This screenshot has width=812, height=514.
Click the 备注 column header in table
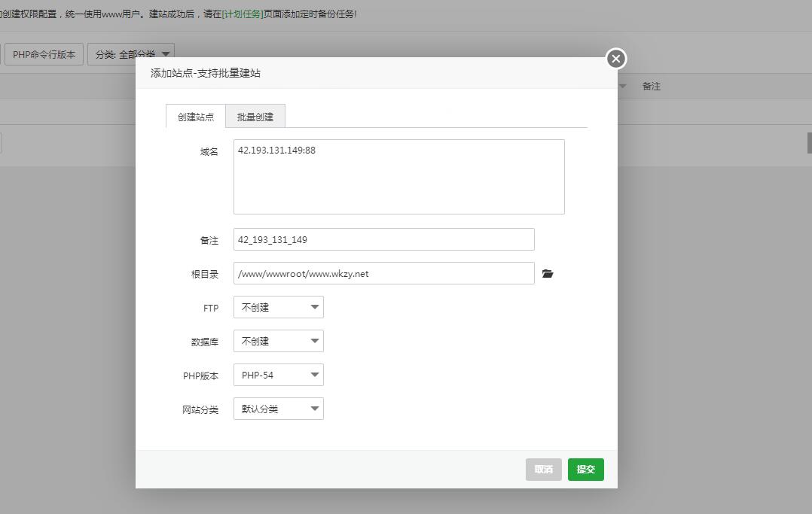[x=651, y=87]
